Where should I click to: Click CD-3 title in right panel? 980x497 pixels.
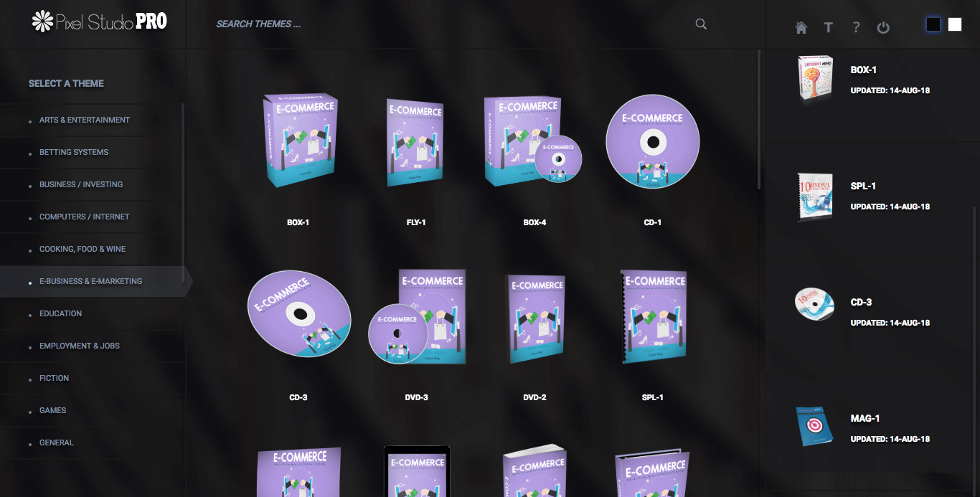tap(862, 303)
